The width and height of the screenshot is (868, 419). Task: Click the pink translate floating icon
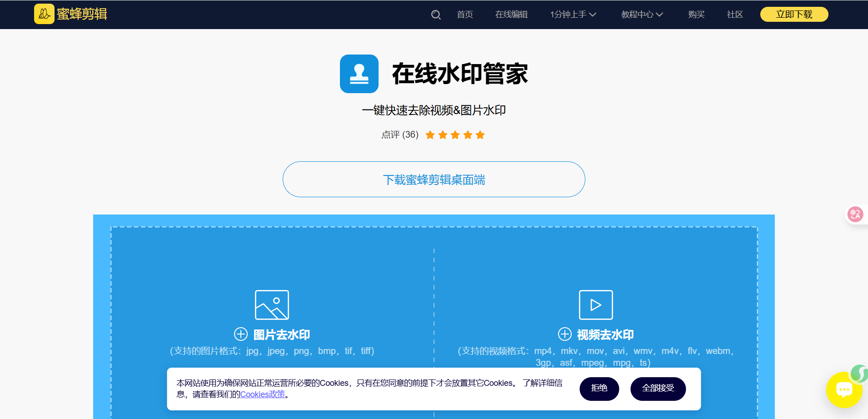click(x=855, y=214)
